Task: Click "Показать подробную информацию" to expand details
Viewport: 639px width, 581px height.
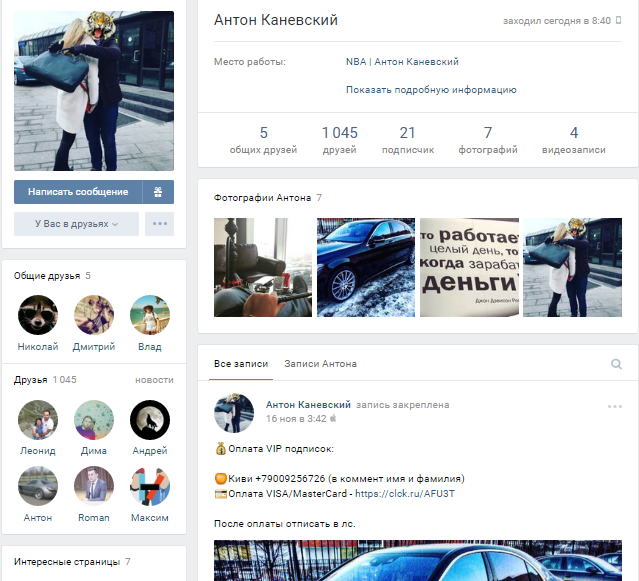Action: click(431, 89)
